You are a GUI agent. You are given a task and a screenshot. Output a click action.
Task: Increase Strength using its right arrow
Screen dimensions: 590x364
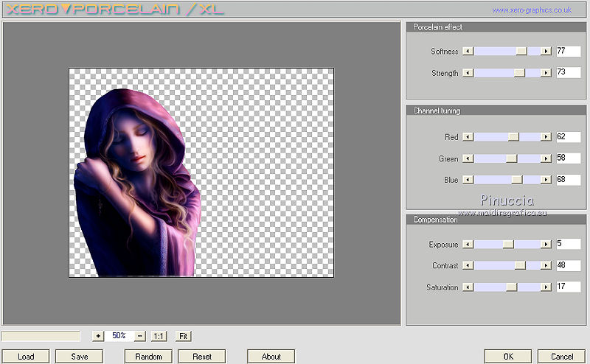(x=546, y=73)
